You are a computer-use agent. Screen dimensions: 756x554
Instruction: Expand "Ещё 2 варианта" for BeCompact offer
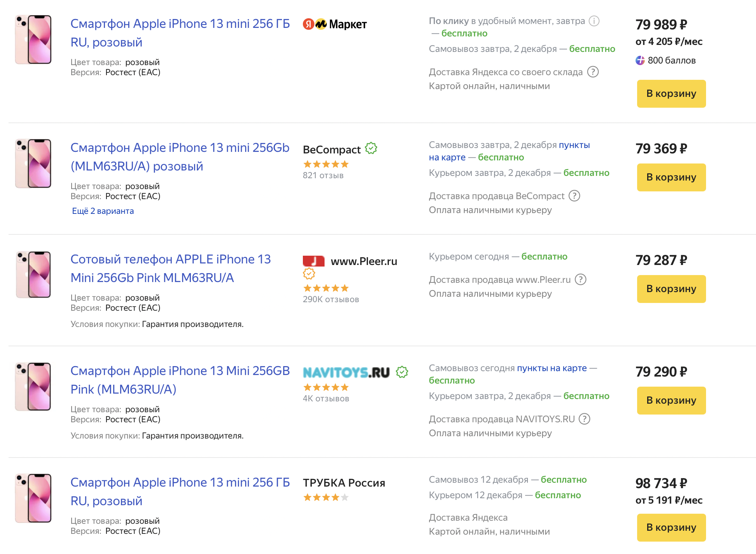pos(103,211)
